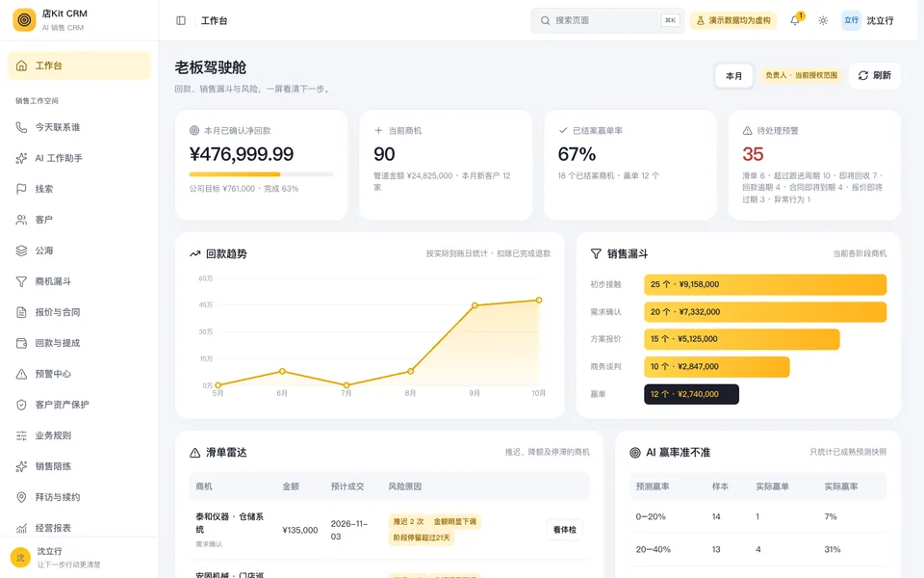Image resolution: width=924 pixels, height=578 pixels.
Task: Select the 本月 period button
Action: coord(733,75)
